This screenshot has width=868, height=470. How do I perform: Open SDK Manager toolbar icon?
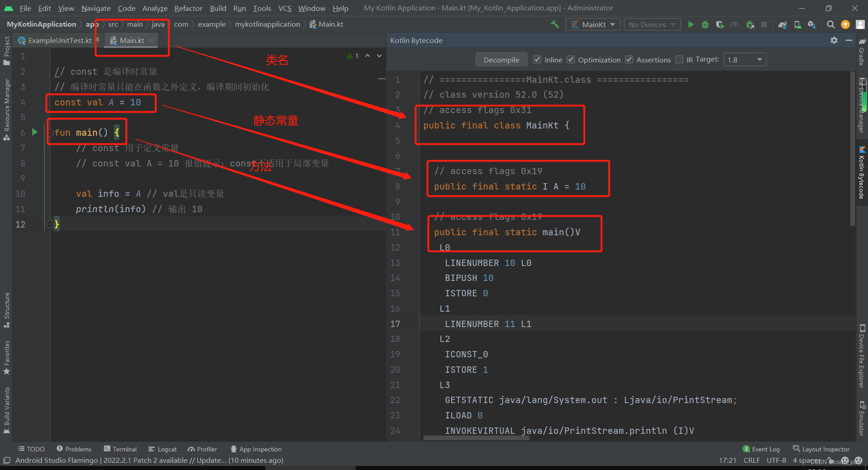[812, 24]
